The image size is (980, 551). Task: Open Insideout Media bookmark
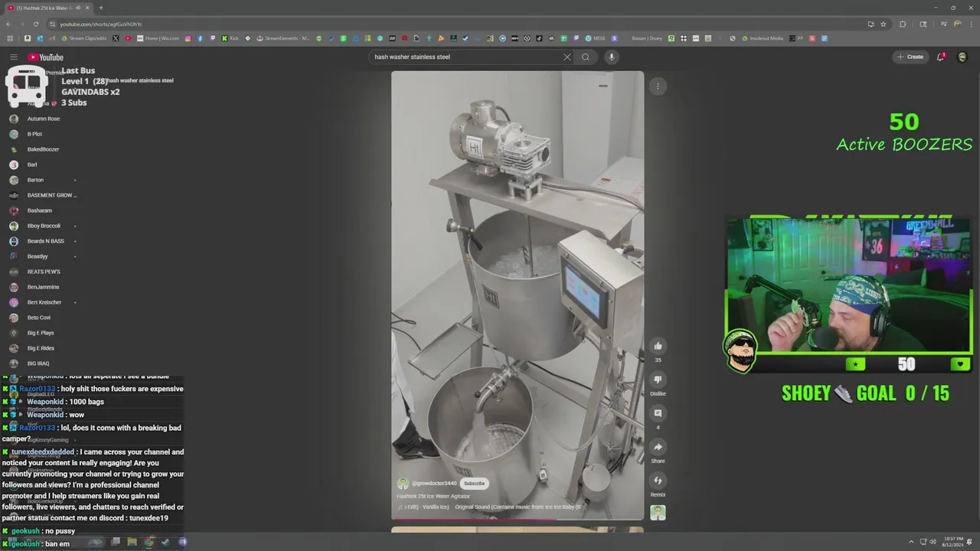point(762,38)
